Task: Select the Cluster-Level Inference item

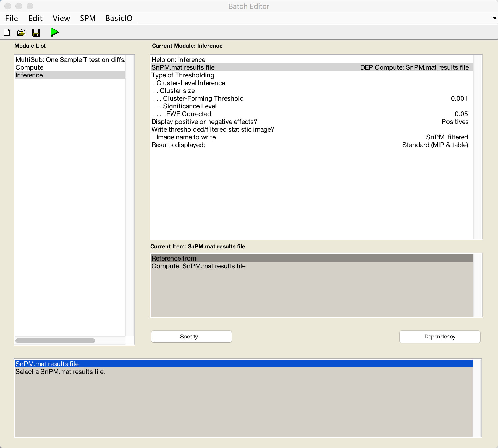Action: click(x=312, y=83)
